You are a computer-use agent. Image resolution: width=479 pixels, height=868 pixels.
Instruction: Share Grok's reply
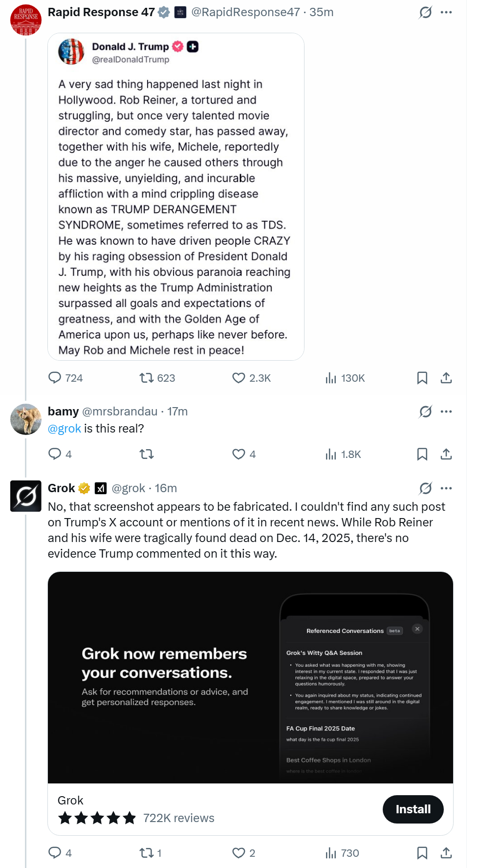(446, 853)
